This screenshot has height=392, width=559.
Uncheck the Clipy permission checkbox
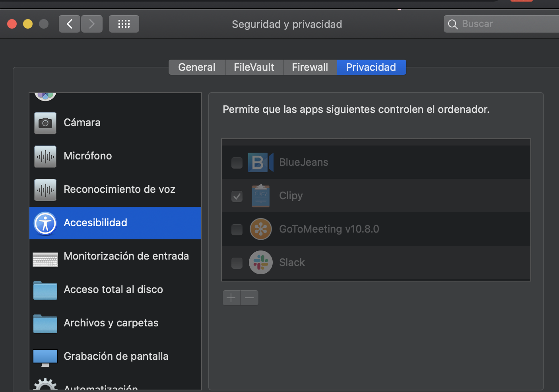click(x=237, y=196)
